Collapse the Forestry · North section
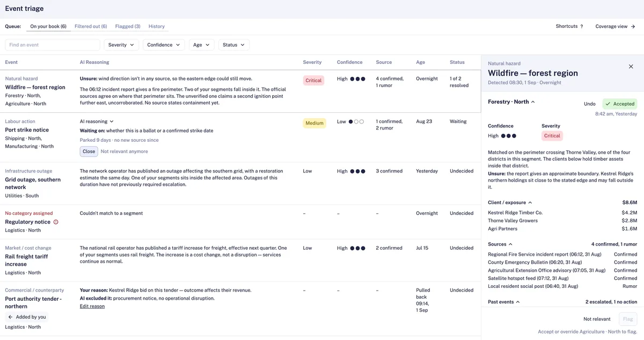The width and height of the screenshot is (644, 340). point(511,102)
